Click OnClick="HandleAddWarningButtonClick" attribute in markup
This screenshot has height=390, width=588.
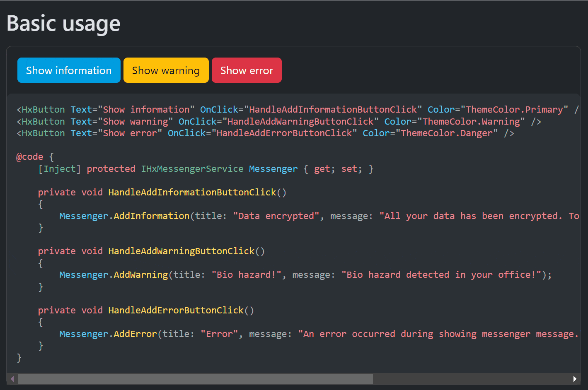click(x=278, y=122)
